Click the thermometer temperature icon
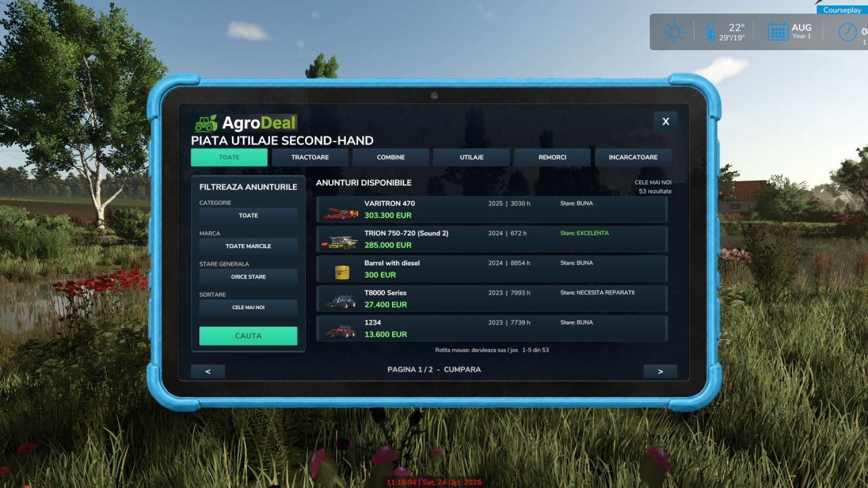 (x=710, y=32)
